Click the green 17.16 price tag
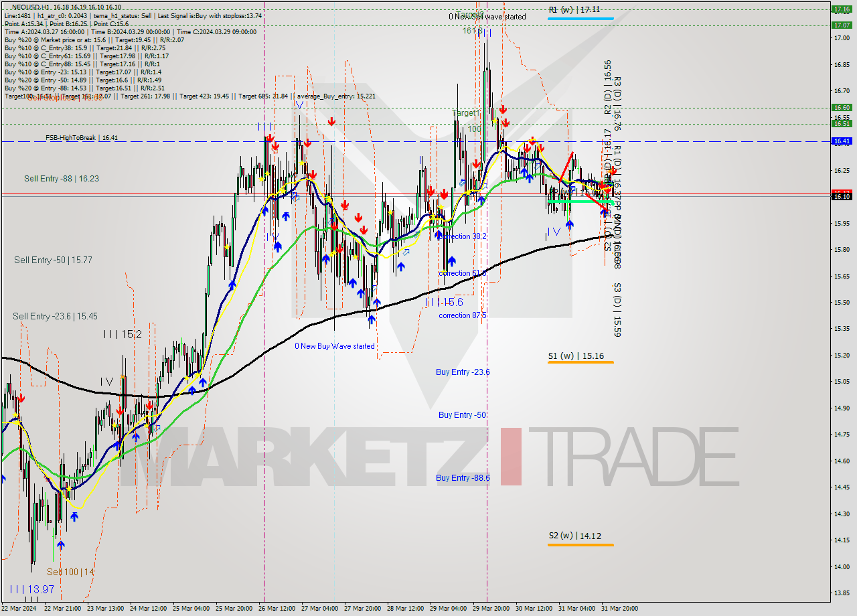857x616 pixels. click(x=842, y=9)
